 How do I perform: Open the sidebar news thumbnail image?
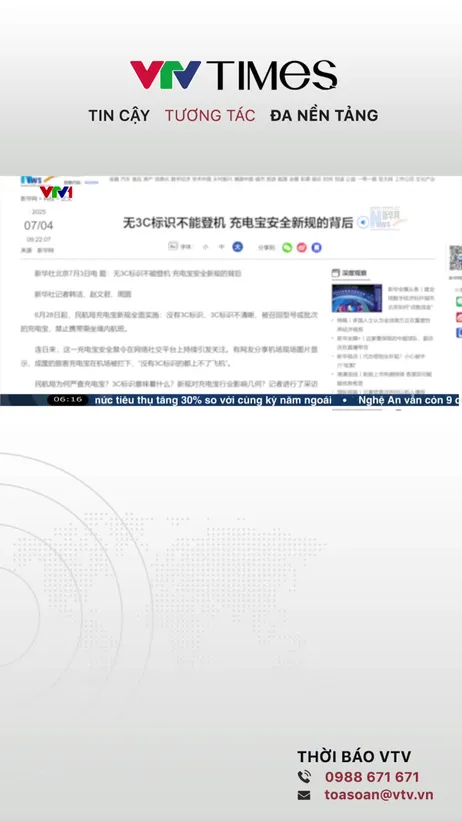[357, 298]
